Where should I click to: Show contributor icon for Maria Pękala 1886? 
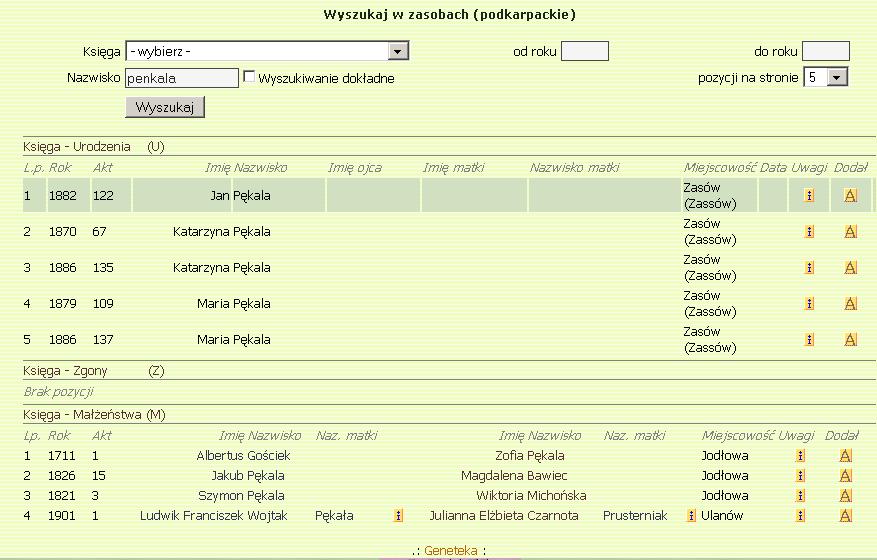coord(850,339)
